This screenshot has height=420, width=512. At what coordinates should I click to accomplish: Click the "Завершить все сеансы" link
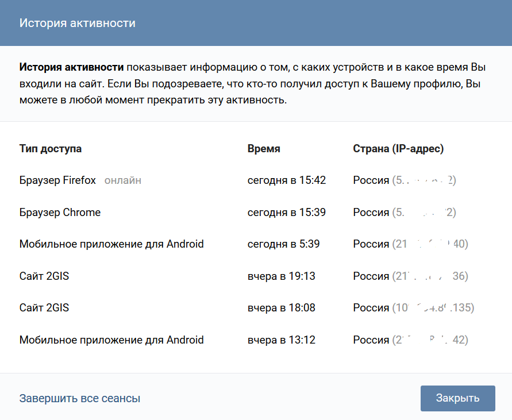pos(80,399)
